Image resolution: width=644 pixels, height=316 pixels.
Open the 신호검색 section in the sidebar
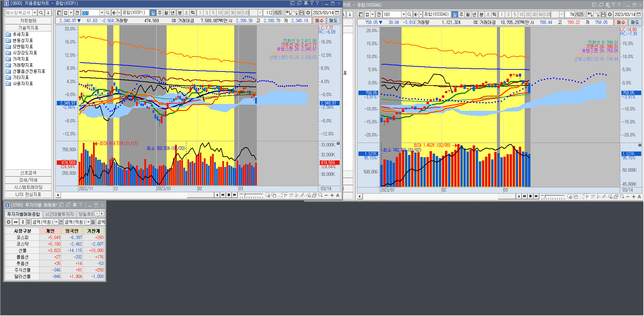(x=28, y=173)
